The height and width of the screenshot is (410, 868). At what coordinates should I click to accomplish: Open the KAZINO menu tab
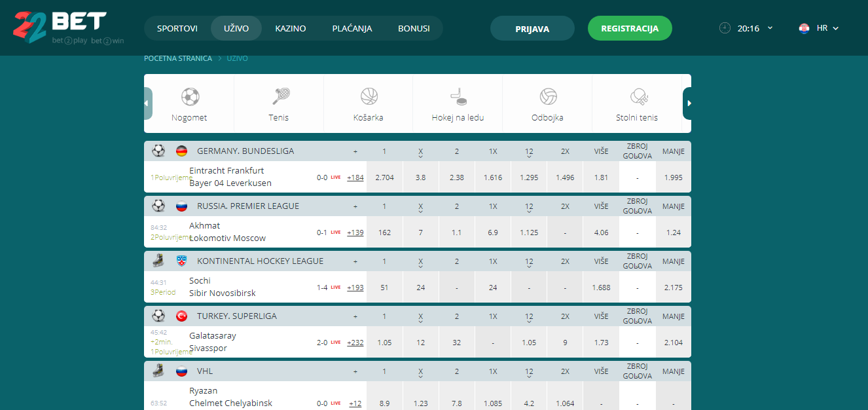coord(291,29)
